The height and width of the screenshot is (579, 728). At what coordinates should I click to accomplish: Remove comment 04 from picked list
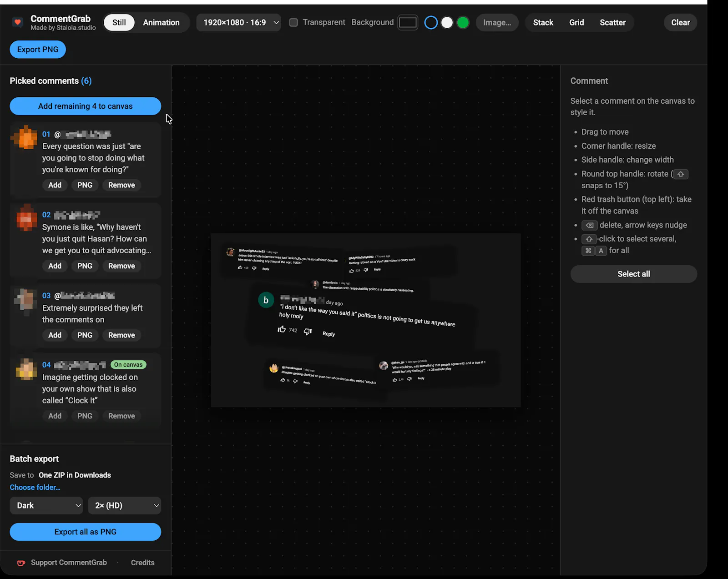(121, 416)
